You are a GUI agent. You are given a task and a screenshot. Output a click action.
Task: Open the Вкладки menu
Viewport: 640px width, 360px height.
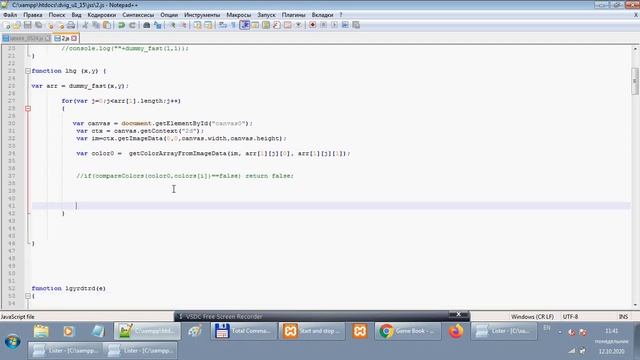click(322, 15)
